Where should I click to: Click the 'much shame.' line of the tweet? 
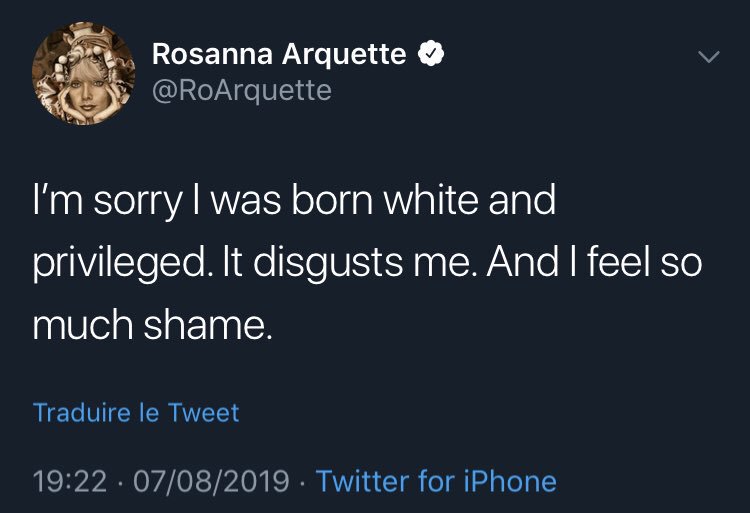click(x=152, y=326)
